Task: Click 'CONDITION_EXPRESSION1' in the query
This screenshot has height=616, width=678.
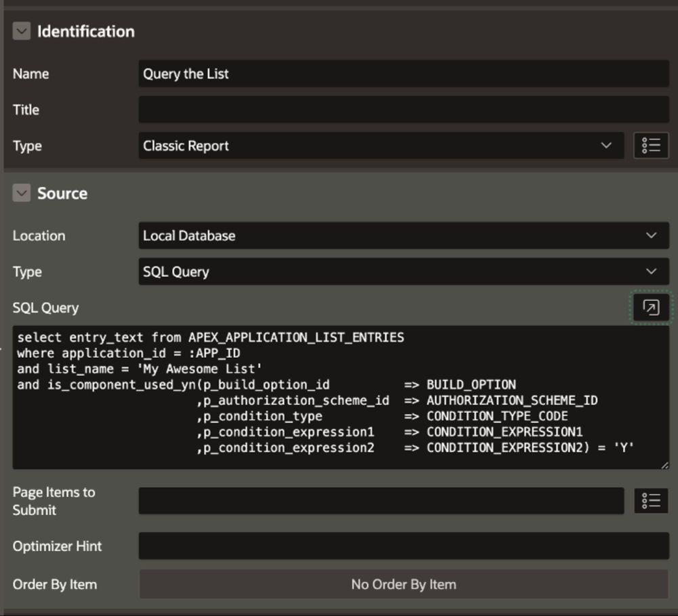Action: [x=504, y=432]
